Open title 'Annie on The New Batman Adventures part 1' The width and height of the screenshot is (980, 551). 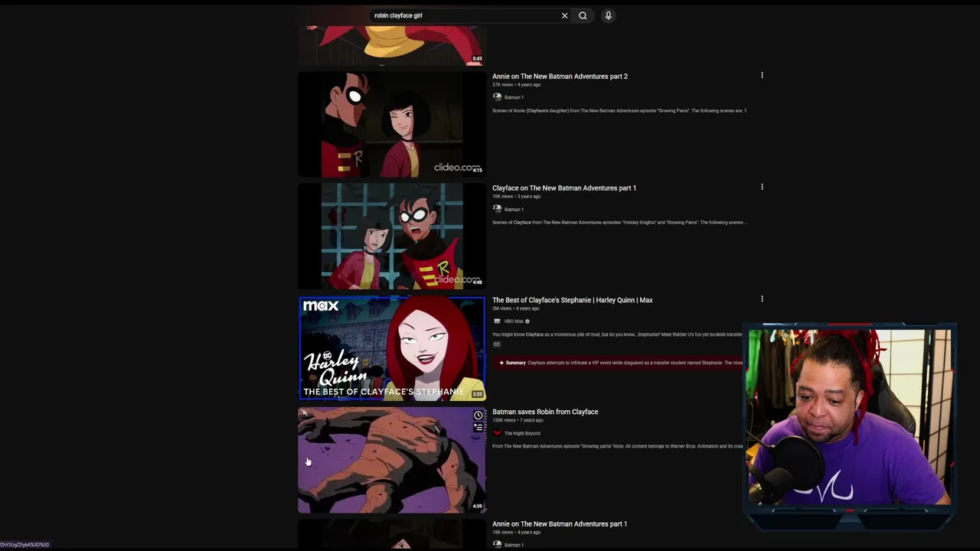[560, 524]
